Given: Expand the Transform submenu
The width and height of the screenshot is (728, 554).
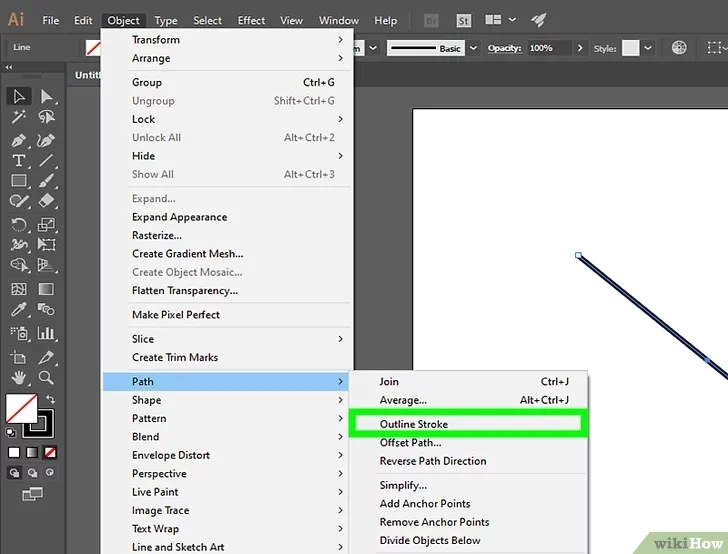Looking at the screenshot, I should pyautogui.click(x=227, y=39).
